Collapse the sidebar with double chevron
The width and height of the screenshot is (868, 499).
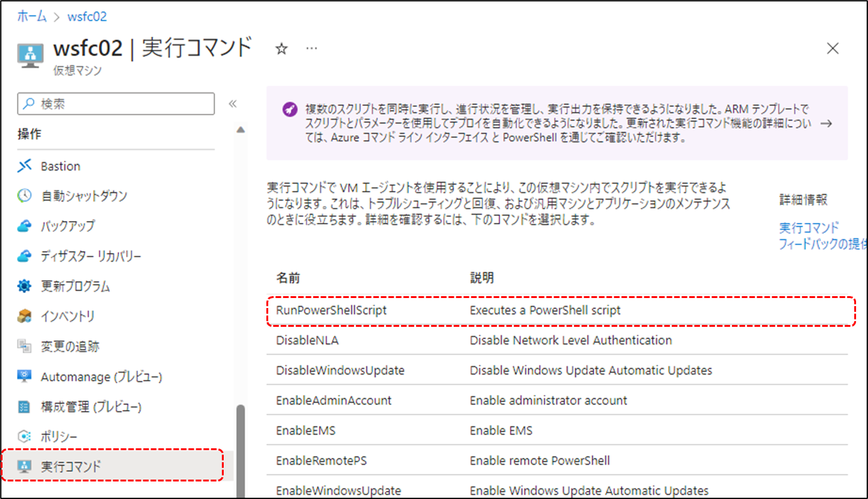(233, 104)
